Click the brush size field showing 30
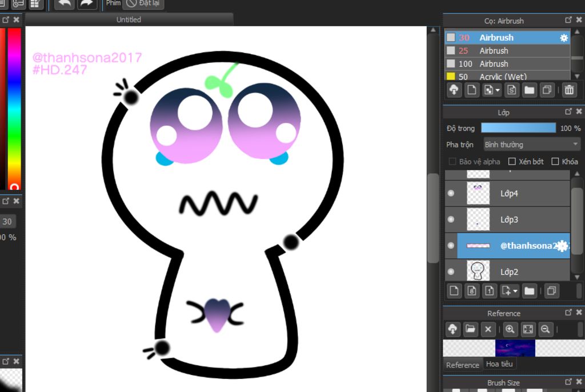585x392 pixels. pos(7,221)
